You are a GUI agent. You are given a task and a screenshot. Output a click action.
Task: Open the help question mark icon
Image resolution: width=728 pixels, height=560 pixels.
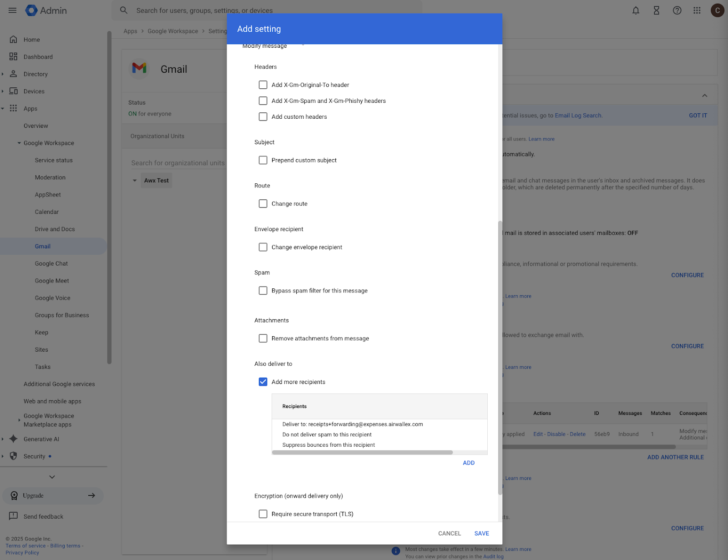[x=677, y=10]
